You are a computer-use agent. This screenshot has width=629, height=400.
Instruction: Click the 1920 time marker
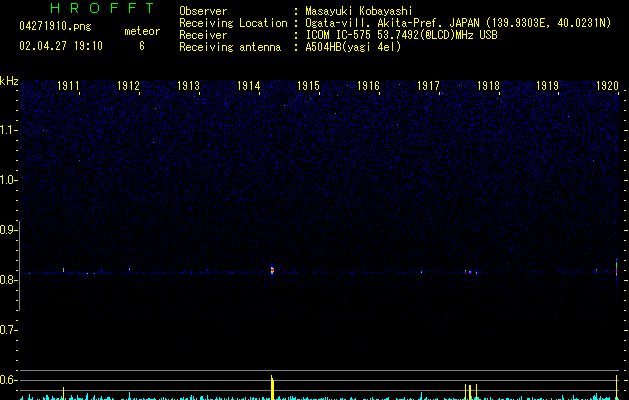pyautogui.click(x=608, y=86)
